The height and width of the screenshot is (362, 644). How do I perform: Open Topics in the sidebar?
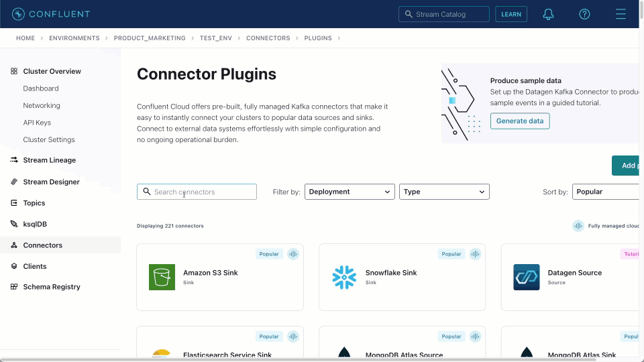point(34,203)
